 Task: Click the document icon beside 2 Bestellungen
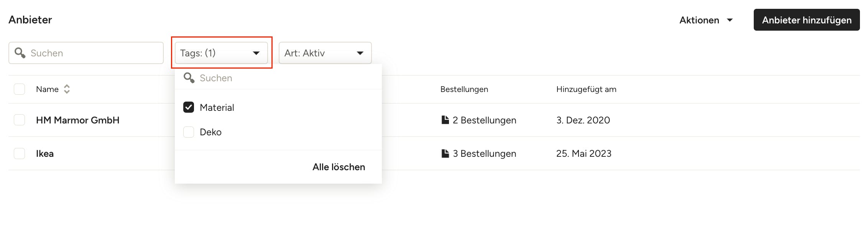pos(445,120)
